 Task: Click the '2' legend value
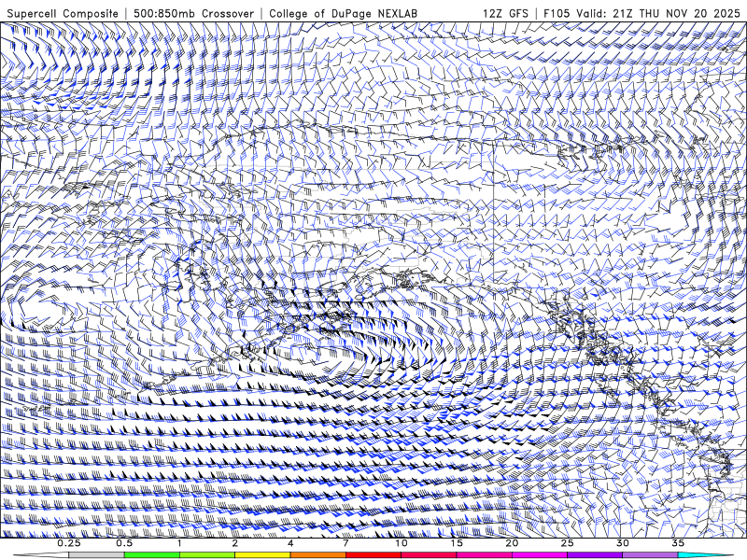click(x=235, y=543)
